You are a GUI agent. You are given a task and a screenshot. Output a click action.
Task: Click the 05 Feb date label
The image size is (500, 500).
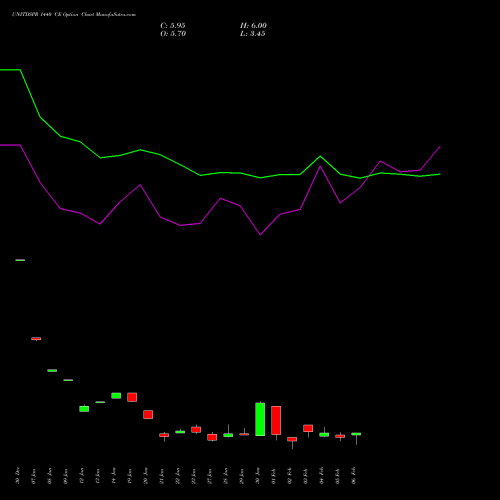(x=338, y=476)
